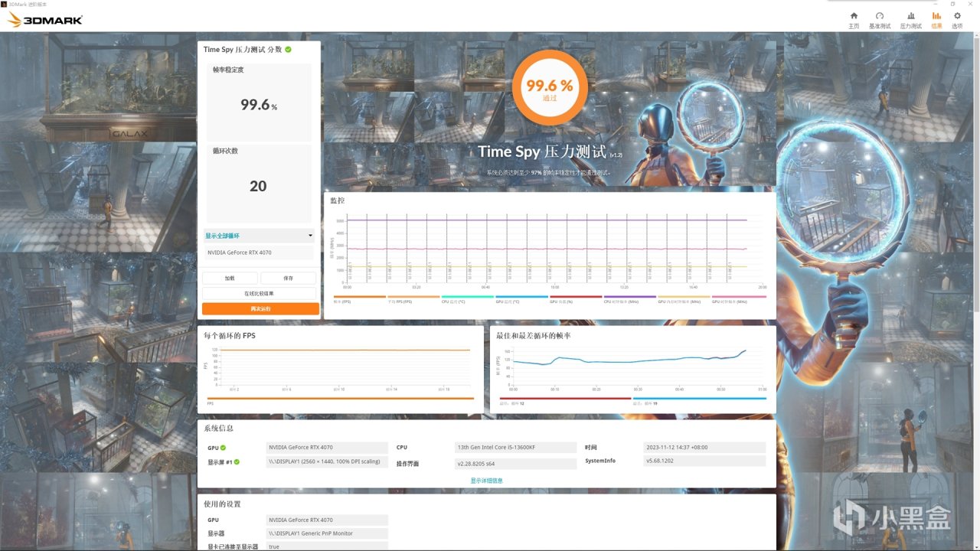
Task: Toggle the FPS legend bar under 每个循环的 FPS
Action: click(340, 399)
